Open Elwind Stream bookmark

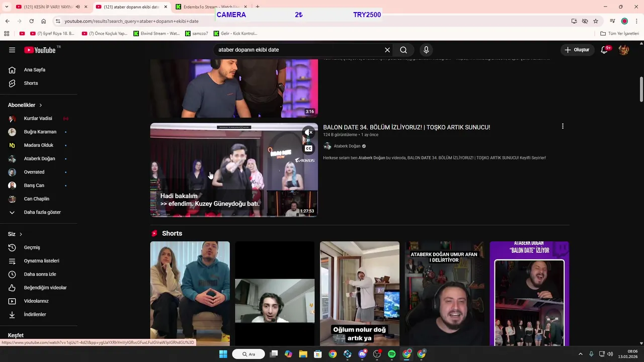(x=156, y=34)
